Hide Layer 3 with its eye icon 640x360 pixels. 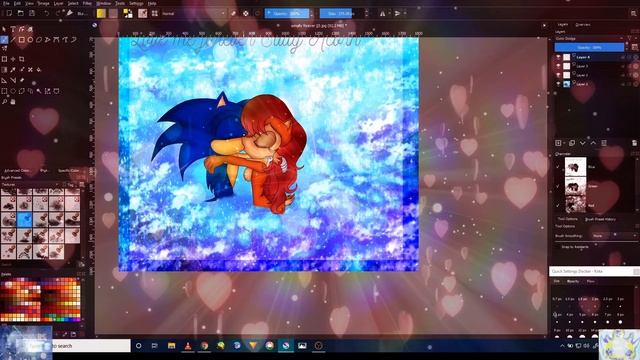point(558,66)
